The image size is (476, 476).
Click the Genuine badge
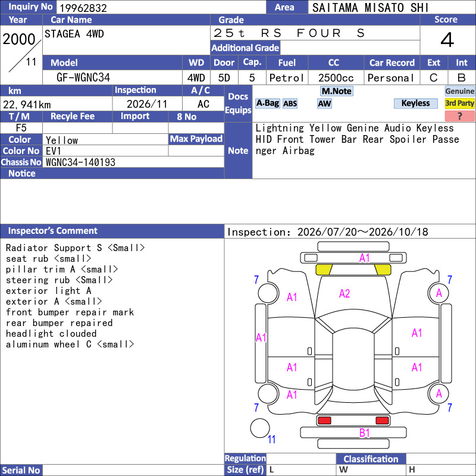459,91
